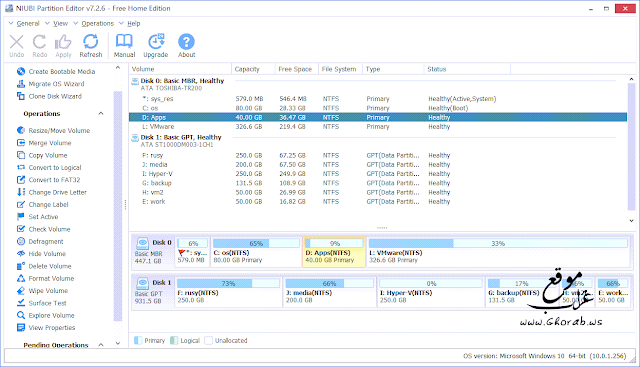640x367 pixels.
Task: Click the Volume column header
Action: 180,69
